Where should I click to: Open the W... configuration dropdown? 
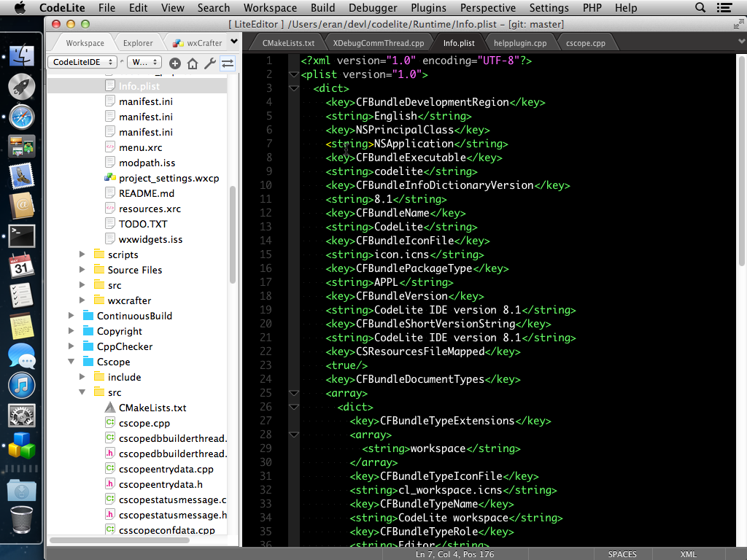(144, 62)
